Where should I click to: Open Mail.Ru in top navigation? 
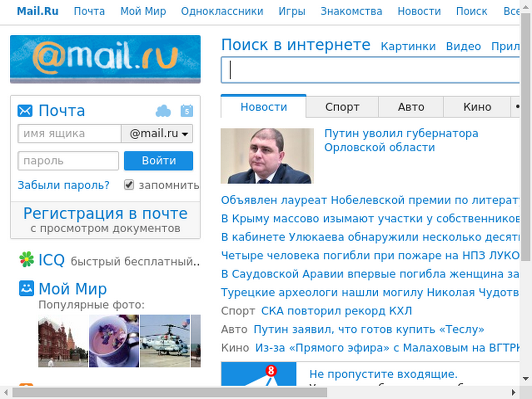point(37,11)
